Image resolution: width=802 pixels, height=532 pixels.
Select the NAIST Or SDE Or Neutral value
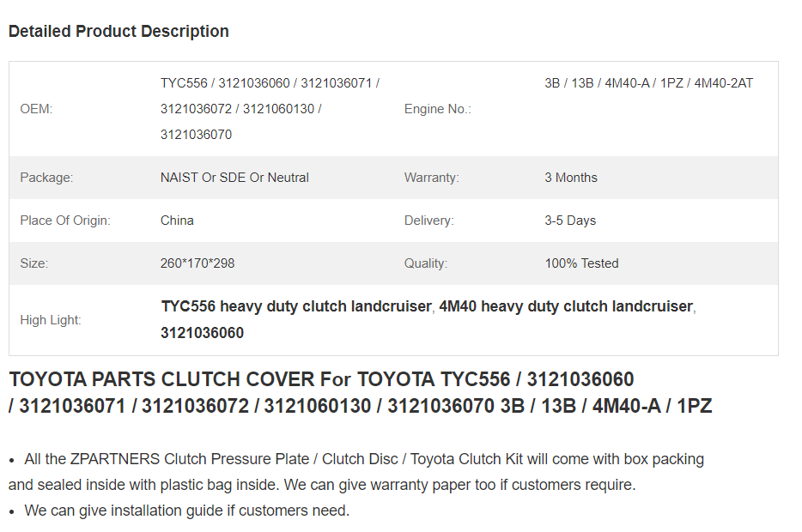234,178
